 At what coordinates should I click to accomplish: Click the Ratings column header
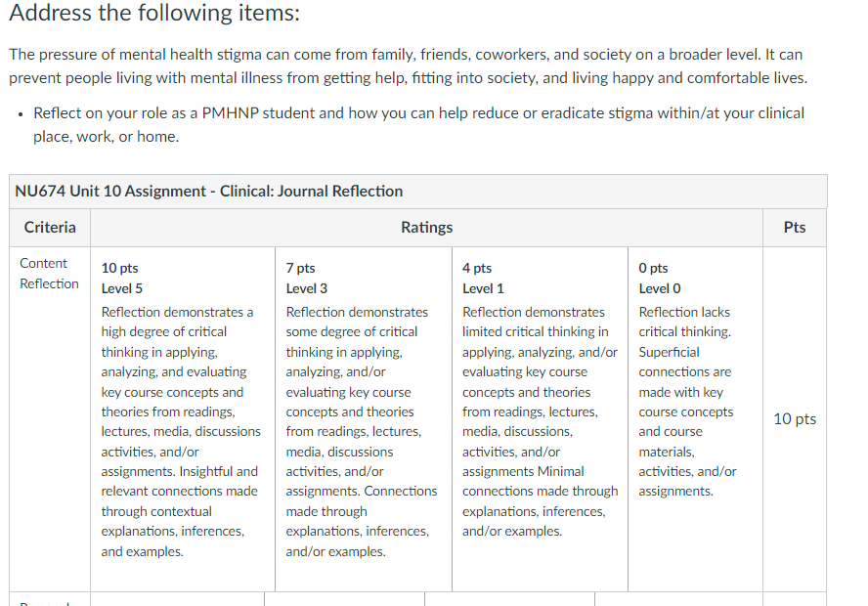point(426,228)
